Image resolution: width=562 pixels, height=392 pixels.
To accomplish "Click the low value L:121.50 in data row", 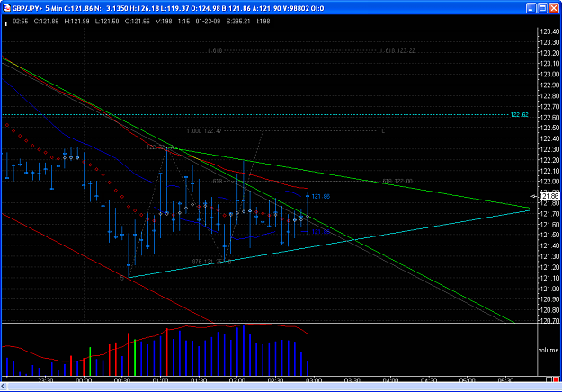I will [x=107, y=22].
